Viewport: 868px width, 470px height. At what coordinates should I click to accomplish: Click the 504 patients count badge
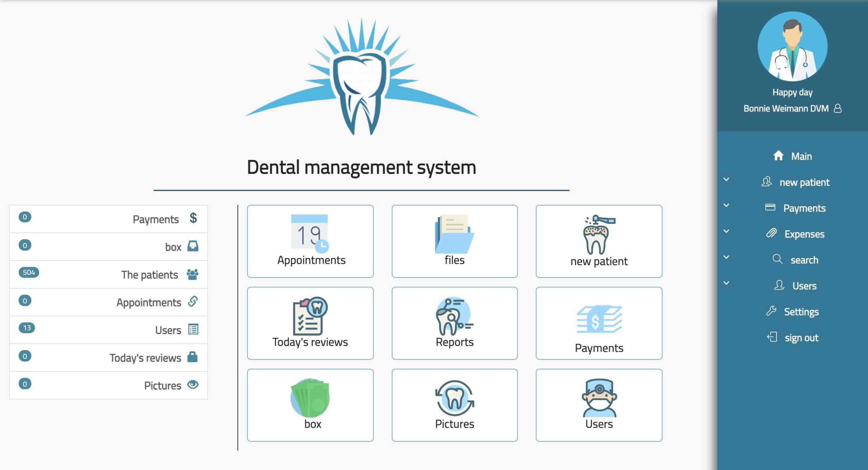coord(29,272)
